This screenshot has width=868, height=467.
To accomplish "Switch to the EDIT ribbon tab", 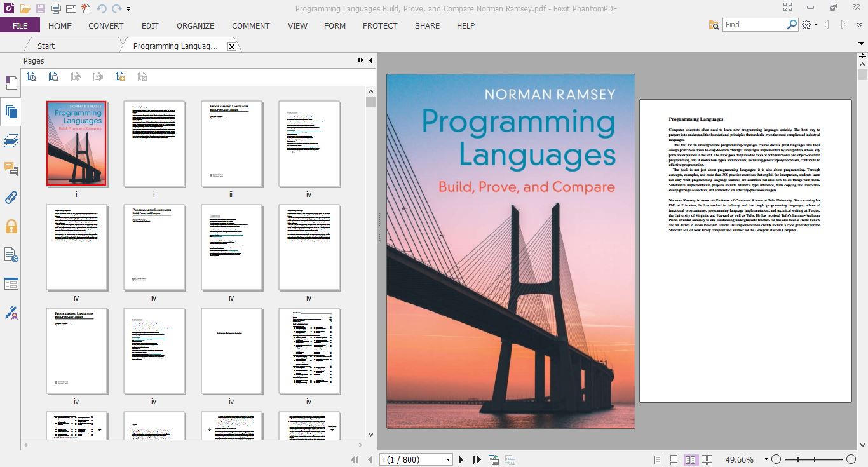I will pos(150,25).
